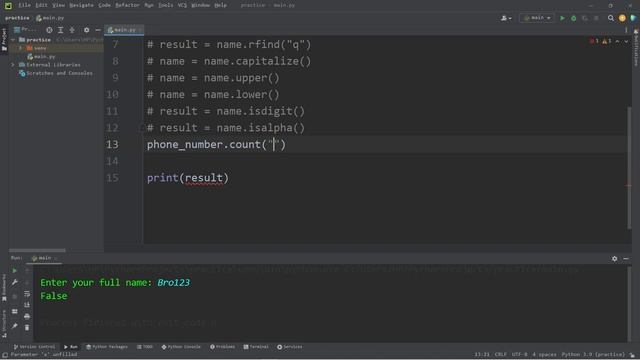Open the File menu
This screenshot has width=640, height=360.
click(24, 5)
